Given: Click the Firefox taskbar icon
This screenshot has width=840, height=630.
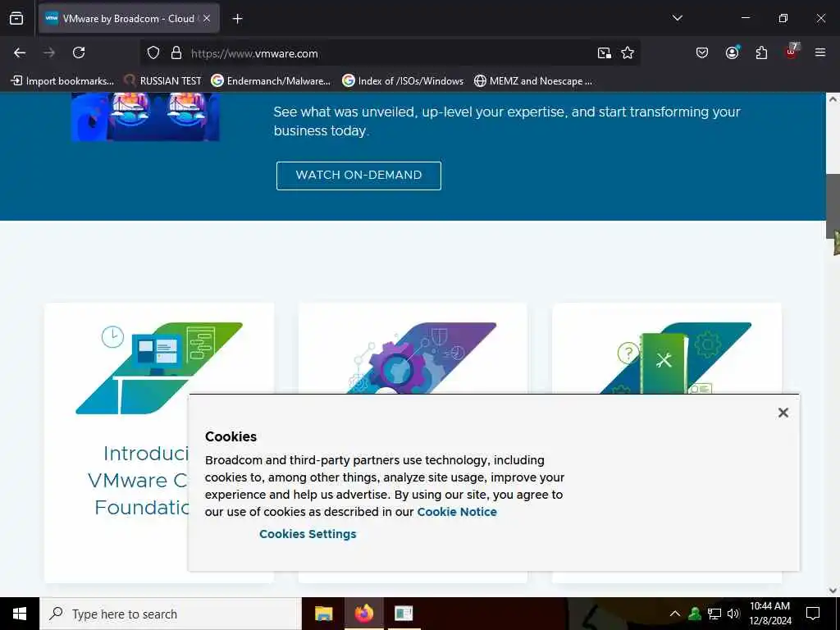Looking at the screenshot, I should tap(363, 614).
